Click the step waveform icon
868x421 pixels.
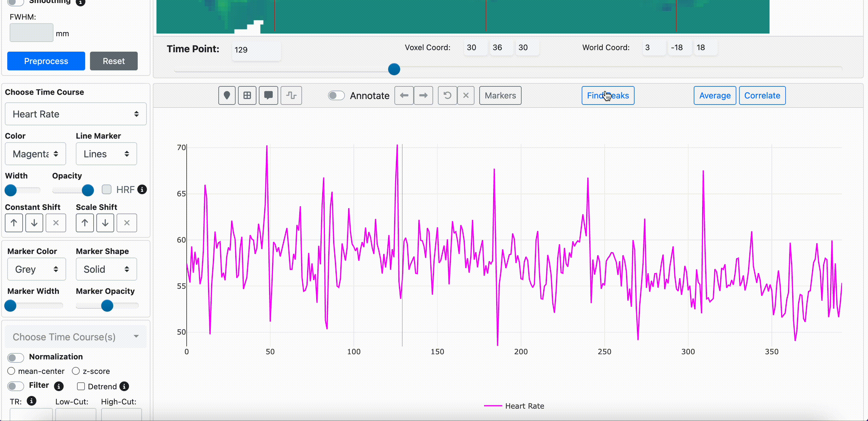pos(291,95)
